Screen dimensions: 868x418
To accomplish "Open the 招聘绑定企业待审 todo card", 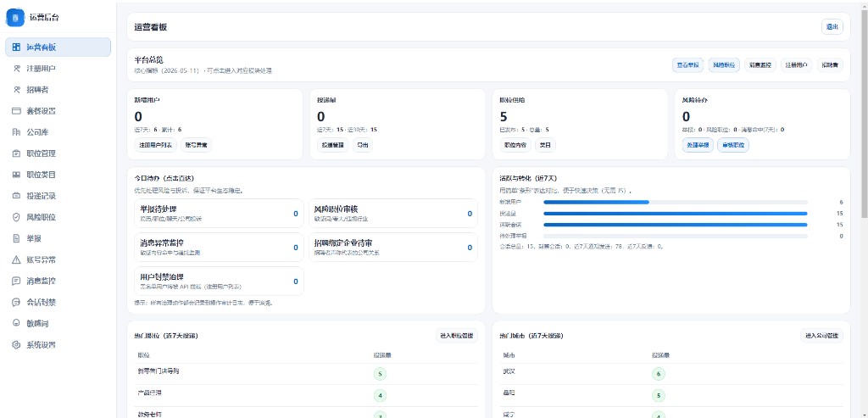I will click(x=392, y=248).
